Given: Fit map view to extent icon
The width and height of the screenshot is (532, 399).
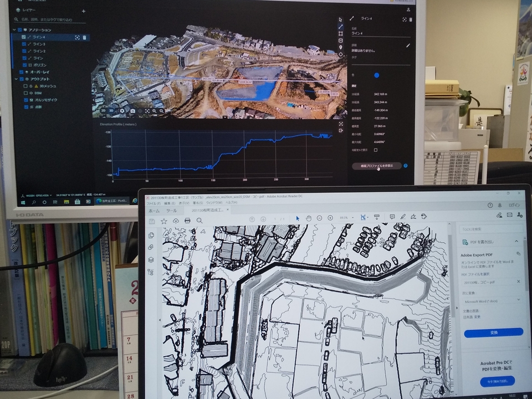Looking at the screenshot, I should 147,111.
